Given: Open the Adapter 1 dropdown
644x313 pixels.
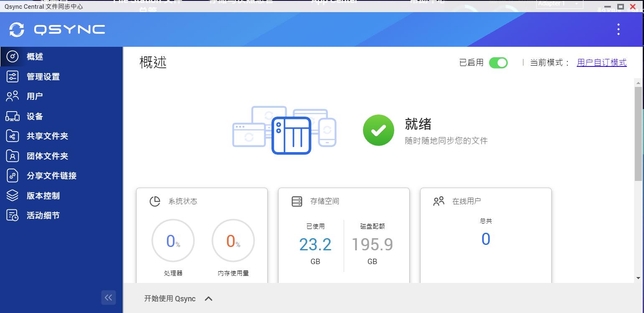Looking at the screenshot, I should [558, 4].
